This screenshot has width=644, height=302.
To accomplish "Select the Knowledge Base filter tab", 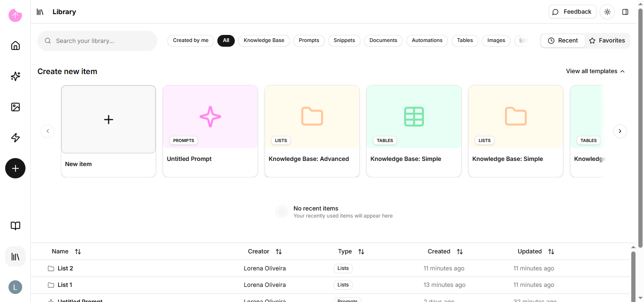I will (264, 41).
